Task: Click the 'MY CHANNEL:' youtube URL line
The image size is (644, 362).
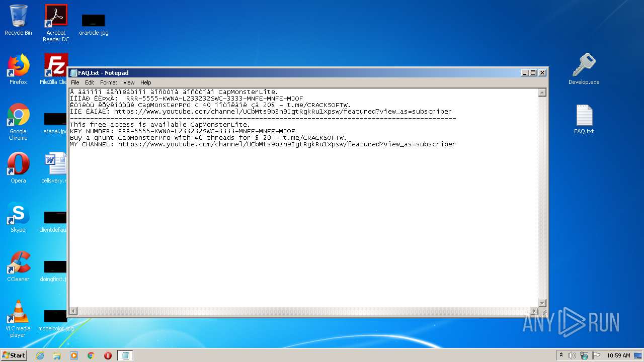Action: 263,144
